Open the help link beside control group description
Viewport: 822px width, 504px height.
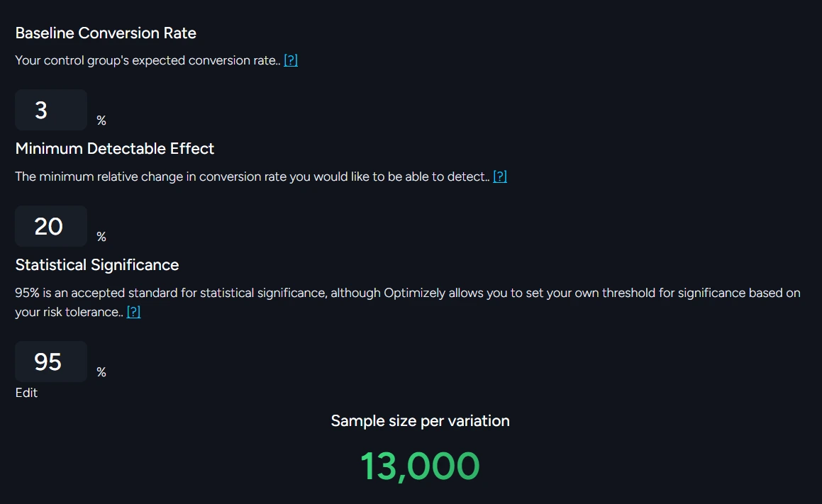pos(291,60)
